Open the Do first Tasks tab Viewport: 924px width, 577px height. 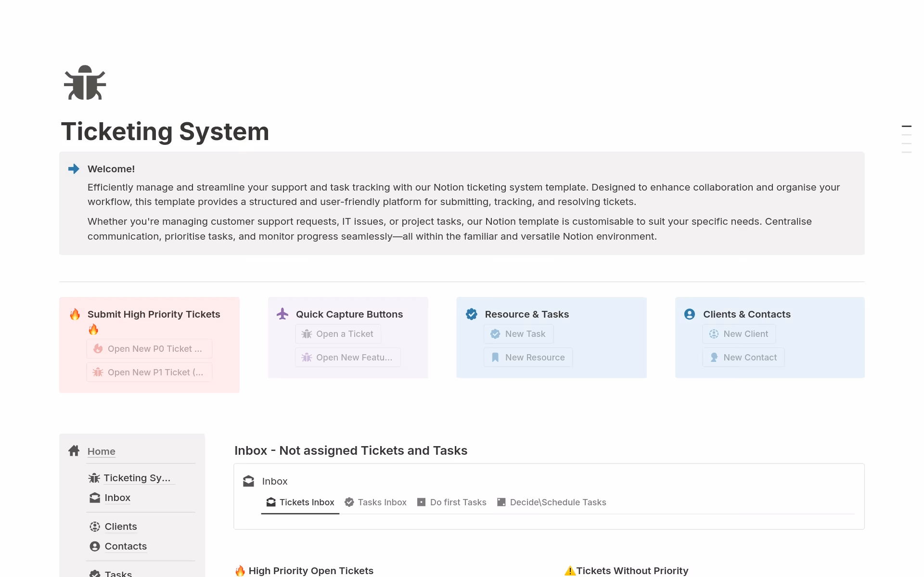451,502
